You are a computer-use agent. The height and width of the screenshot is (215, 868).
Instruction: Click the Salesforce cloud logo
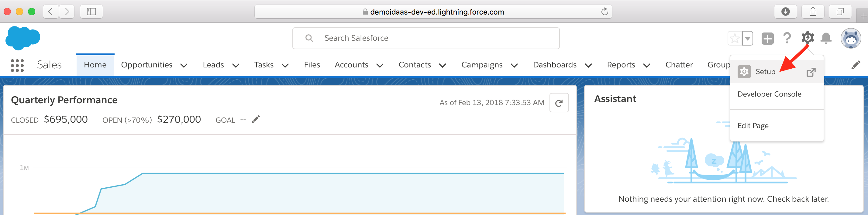pos(23,38)
